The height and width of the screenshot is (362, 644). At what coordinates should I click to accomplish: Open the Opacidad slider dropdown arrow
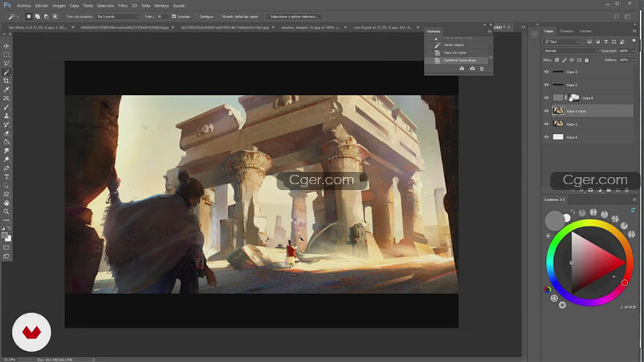point(633,51)
